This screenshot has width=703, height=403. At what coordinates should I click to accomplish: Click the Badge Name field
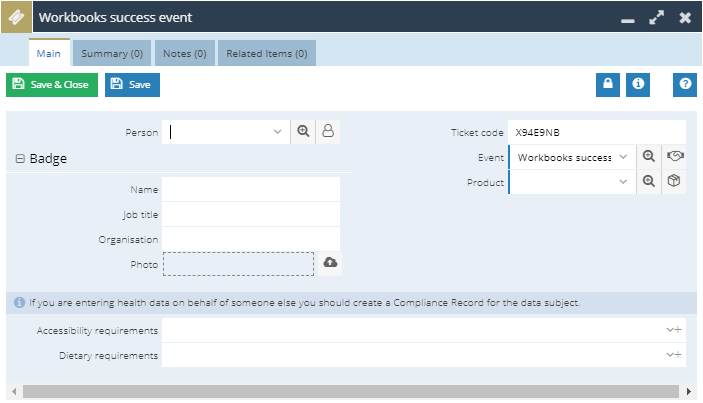[251, 189]
